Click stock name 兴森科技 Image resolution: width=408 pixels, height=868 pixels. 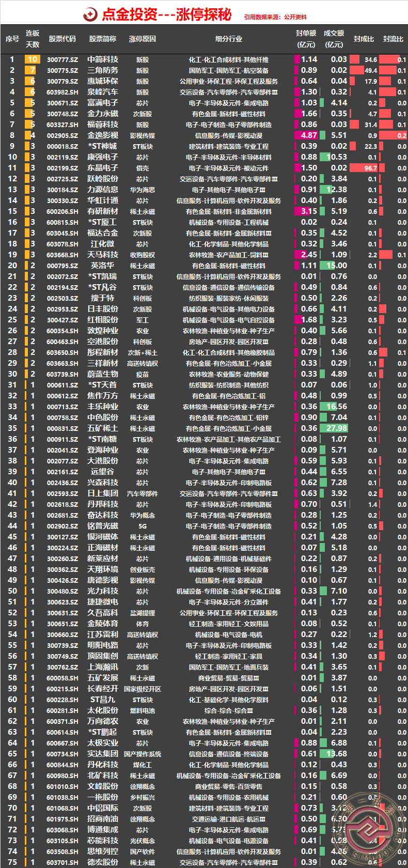[x=103, y=483]
